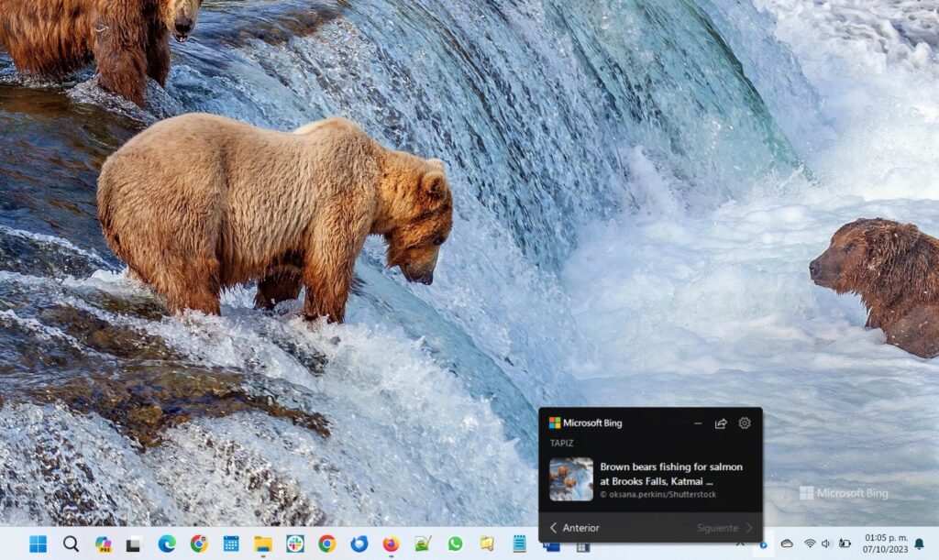Click the Windows Search icon

point(70,544)
